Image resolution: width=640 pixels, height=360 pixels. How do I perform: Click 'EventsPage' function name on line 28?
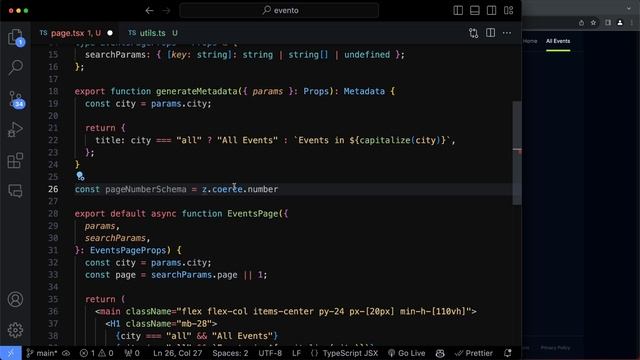click(x=253, y=213)
